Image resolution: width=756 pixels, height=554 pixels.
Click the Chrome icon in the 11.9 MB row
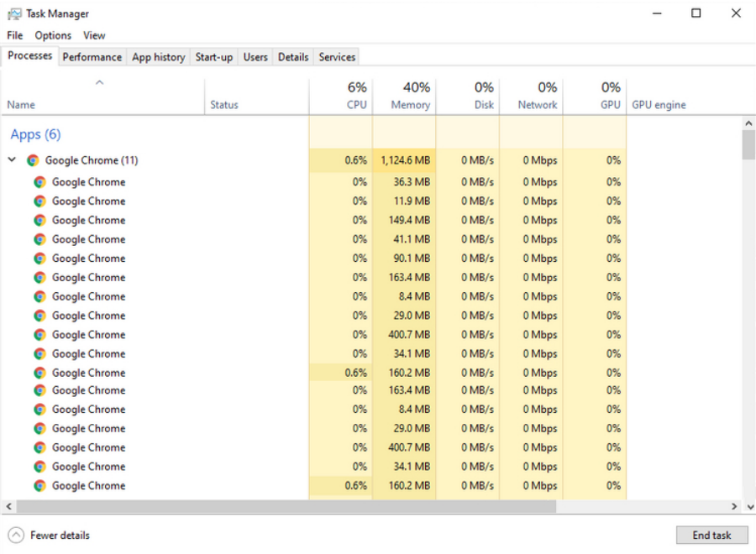[39, 201]
